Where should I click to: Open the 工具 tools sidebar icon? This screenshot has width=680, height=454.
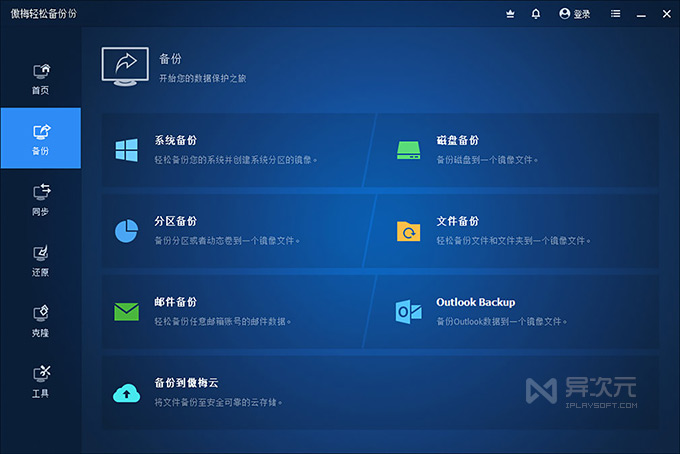click(41, 373)
